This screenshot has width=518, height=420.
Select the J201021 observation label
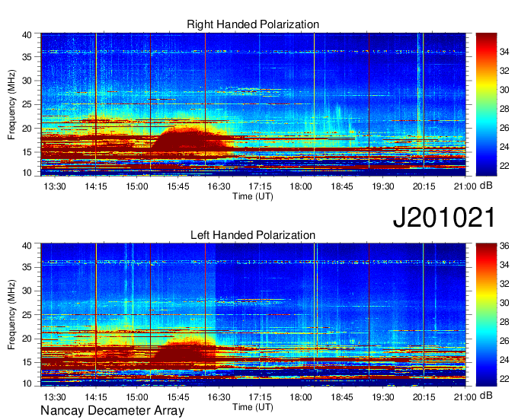tap(444, 217)
